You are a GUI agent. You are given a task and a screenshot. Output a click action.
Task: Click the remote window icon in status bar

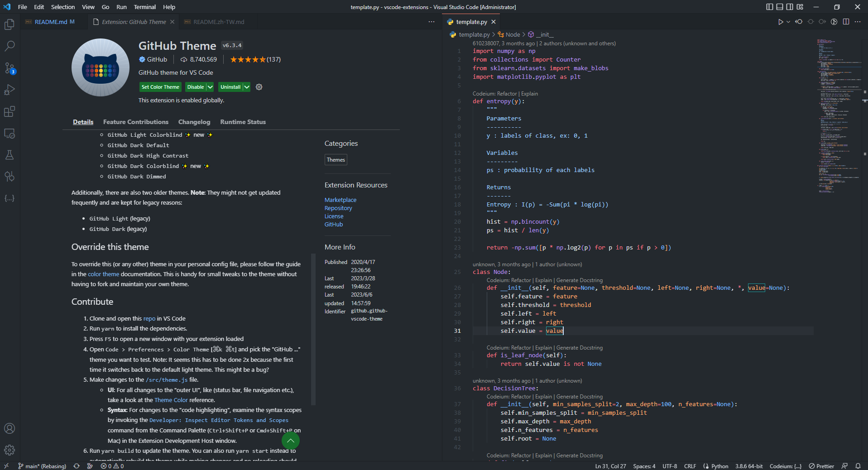(6, 466)
